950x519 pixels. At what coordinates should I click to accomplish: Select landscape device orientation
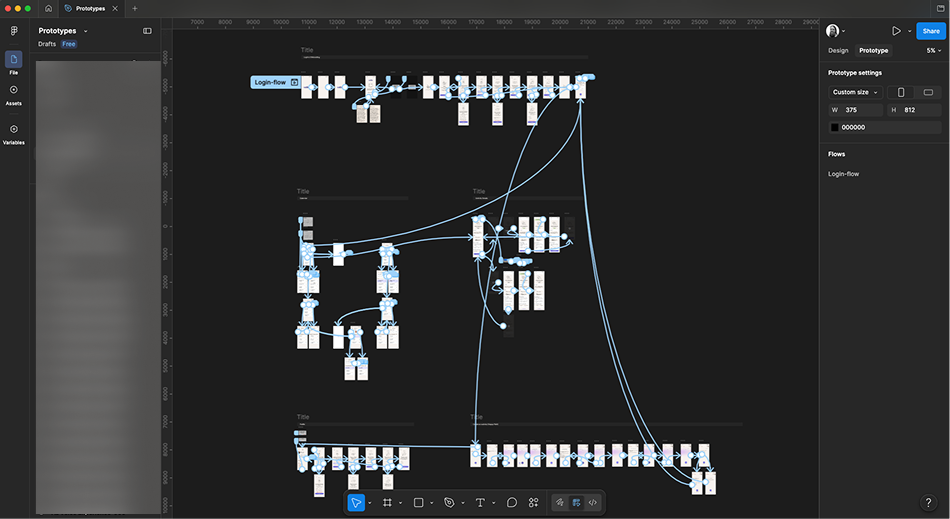click(928, 92)
